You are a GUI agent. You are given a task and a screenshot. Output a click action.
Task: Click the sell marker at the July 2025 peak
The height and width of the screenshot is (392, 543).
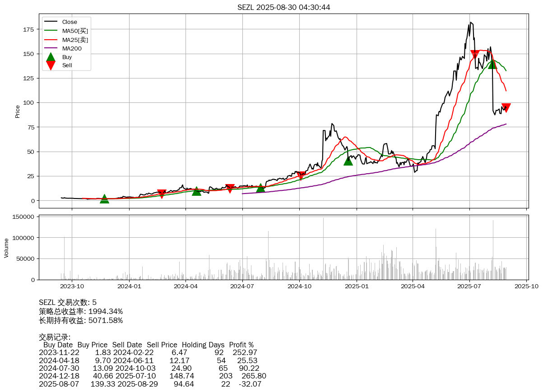(x=475, y=55)
